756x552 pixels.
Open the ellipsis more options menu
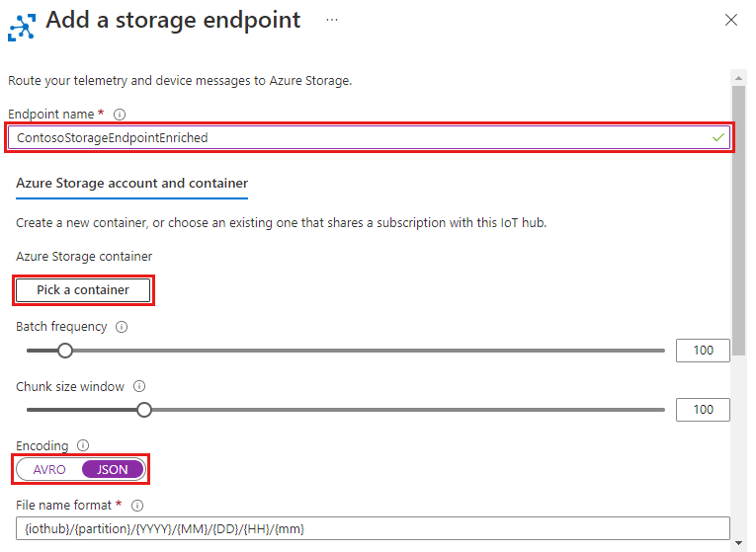pyautogui.click(x=332, y=20)
